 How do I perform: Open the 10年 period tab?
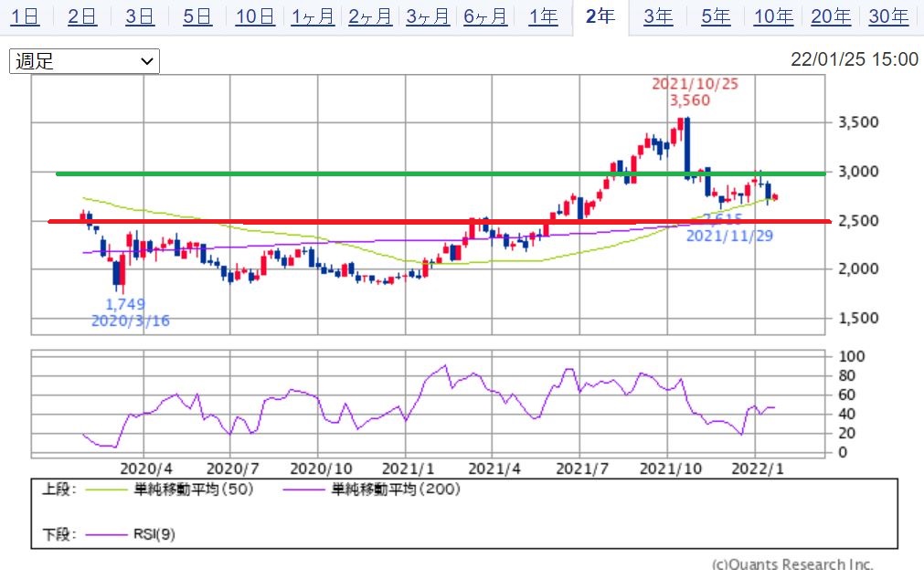pos(774,16)
